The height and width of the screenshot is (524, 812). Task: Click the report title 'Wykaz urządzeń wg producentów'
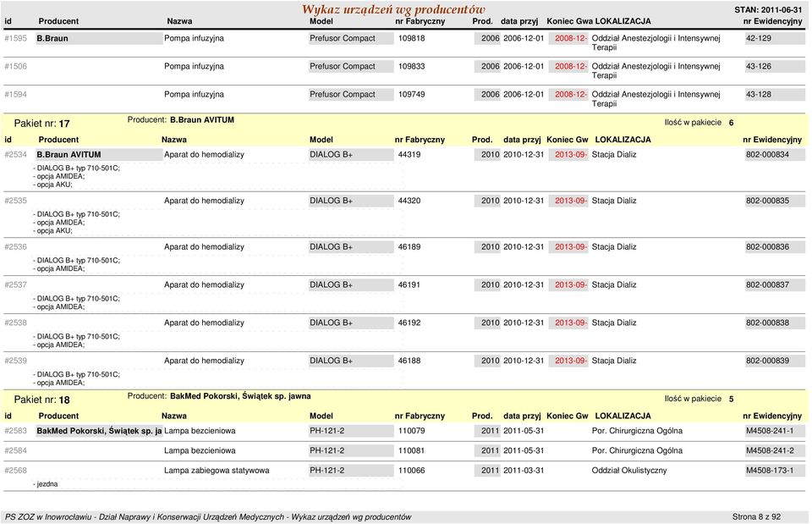coord(393,9)
